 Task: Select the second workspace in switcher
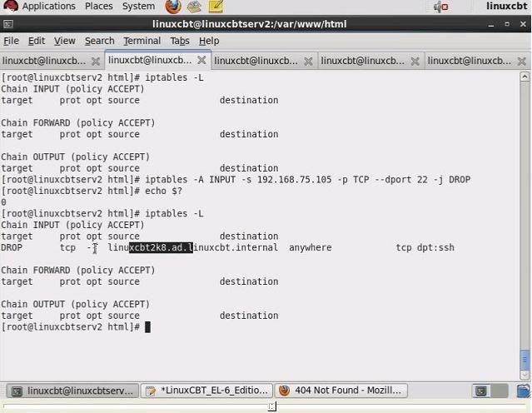(x=499, y=391)
